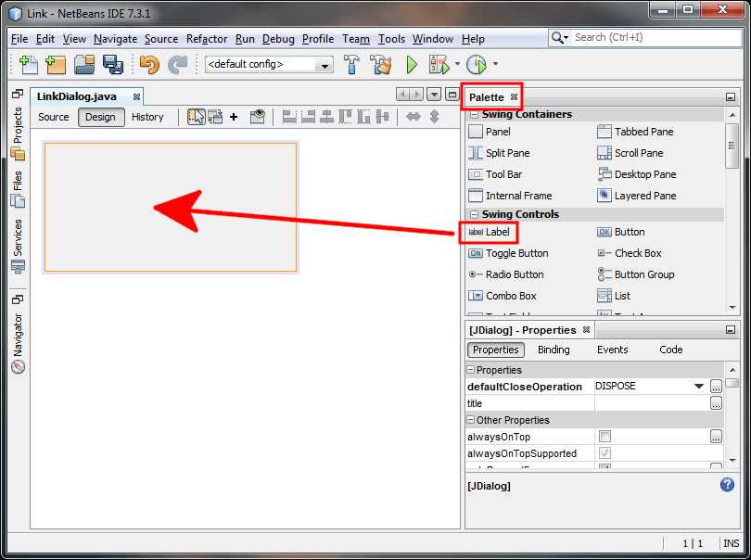Minimize the Palette panel
This screenshot has height=560, width=751.
pos(730,96)
